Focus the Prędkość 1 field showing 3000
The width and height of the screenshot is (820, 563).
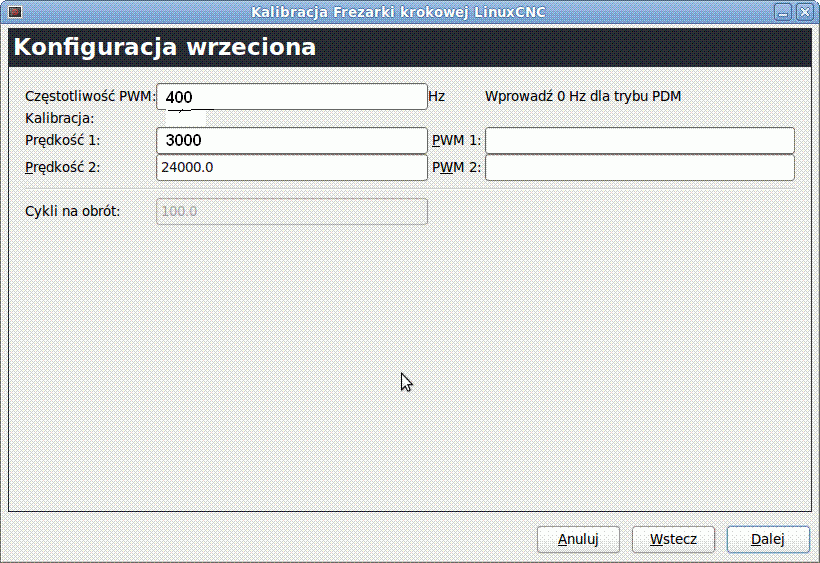[x=292, y=140]
